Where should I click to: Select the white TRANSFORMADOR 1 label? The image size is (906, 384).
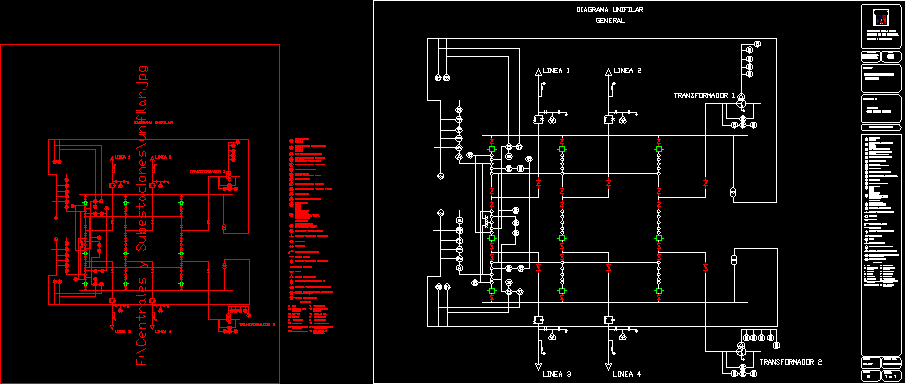click(704, 95)
